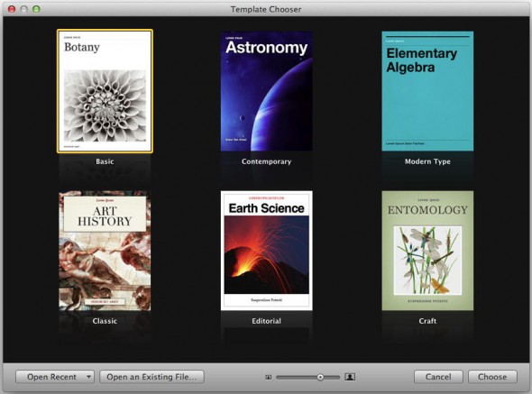Click the large thumbnail size icon
Image resolution: width=532 pixels, height=394 pixels.
[x=350, y=377]
